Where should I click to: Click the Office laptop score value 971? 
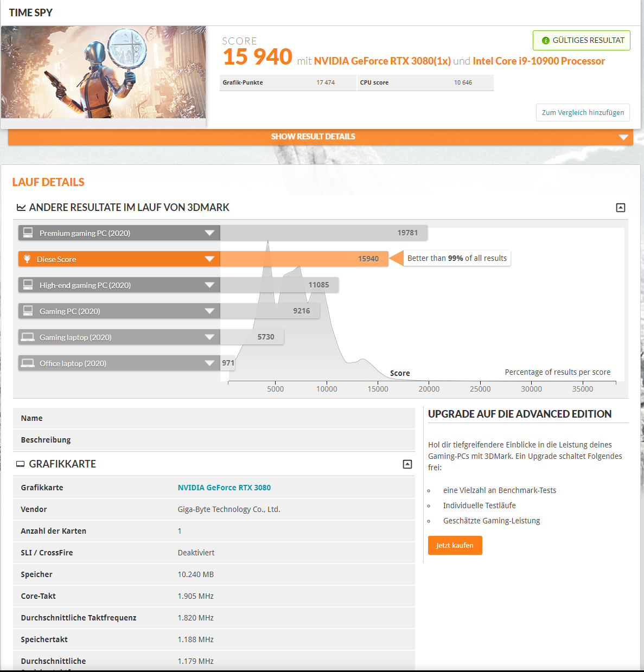point(228,363)
